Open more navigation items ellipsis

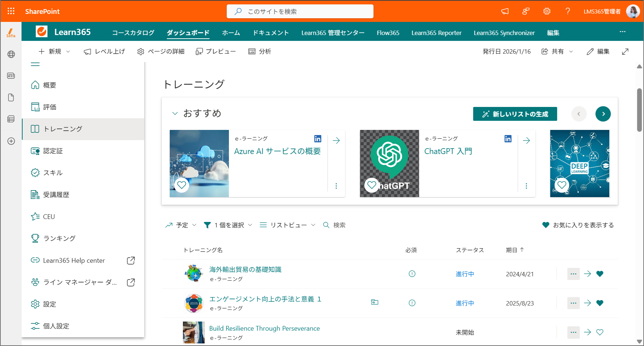[622, 32]
